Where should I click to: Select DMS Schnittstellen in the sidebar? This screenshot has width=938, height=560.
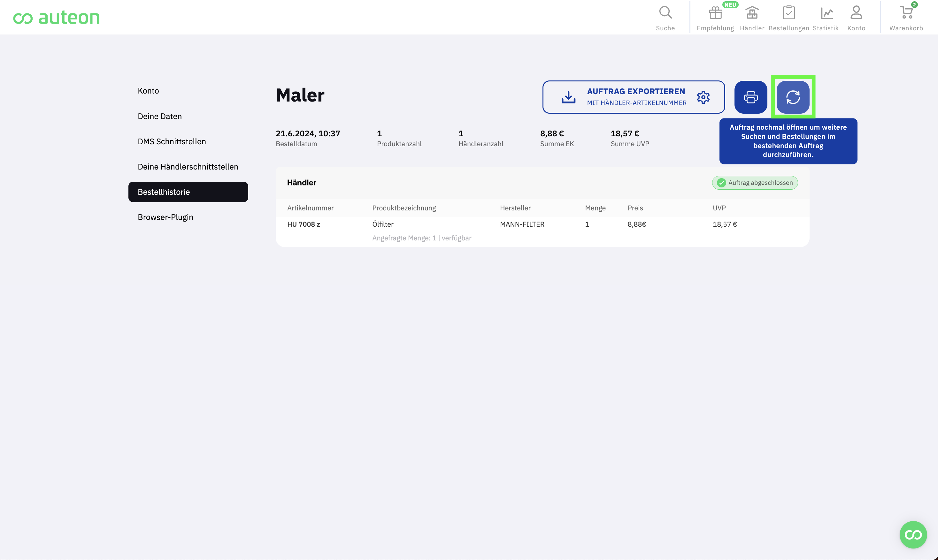(x=172, y=141)
